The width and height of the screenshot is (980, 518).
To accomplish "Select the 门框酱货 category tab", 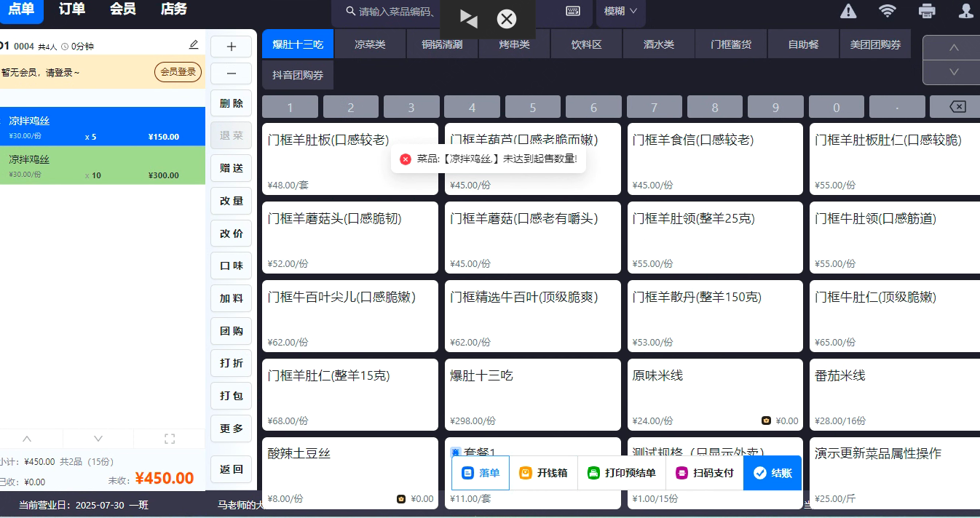I will pos(731,44).
